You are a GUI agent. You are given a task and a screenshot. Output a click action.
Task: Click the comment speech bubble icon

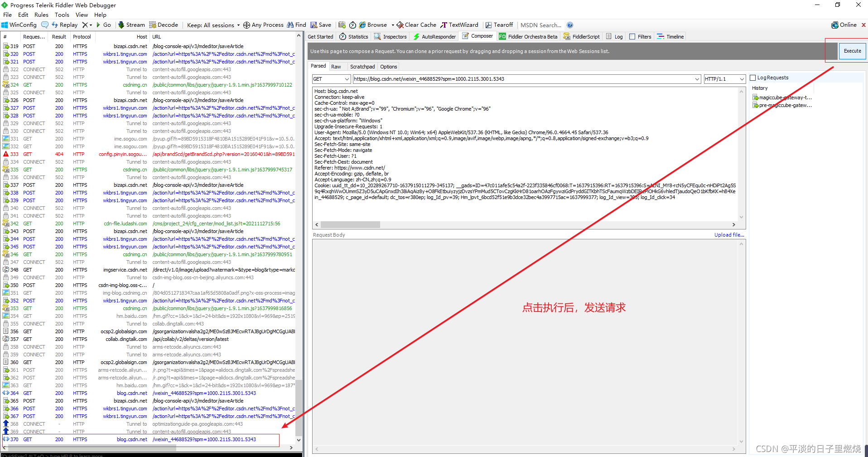[44, 25]
